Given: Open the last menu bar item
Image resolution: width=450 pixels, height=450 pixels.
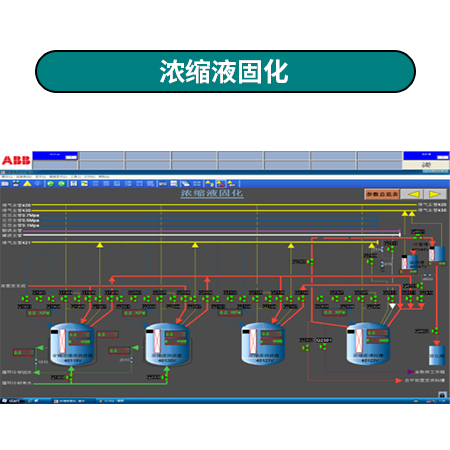Looking at the screenshot, I should point(104,176).
